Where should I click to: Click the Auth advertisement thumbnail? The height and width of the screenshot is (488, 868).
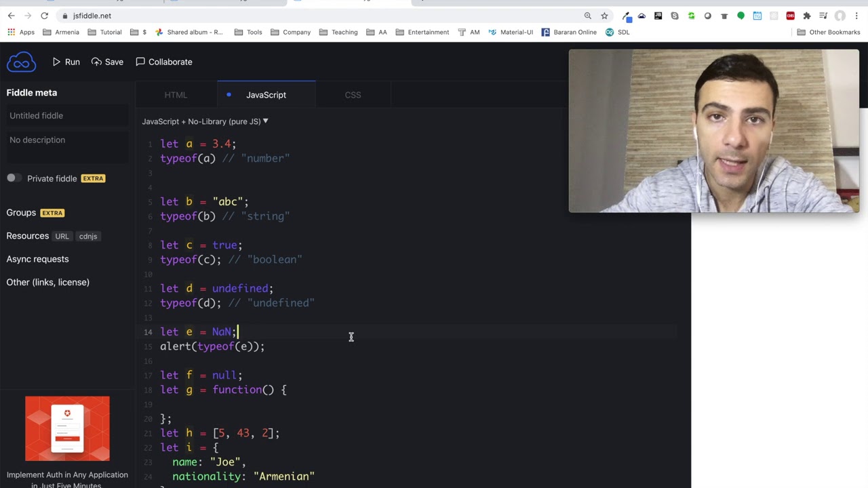67,429
